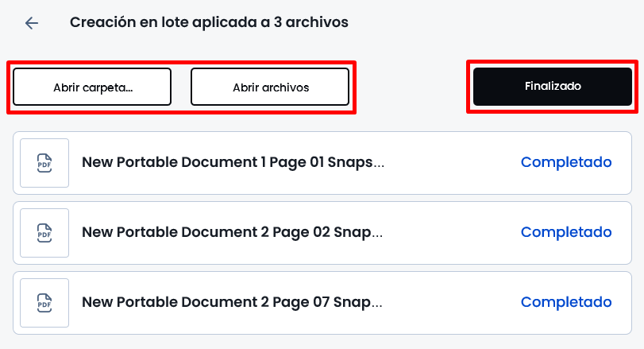Click Completado status of Document 1 Page 01

(x=566, y=162)
